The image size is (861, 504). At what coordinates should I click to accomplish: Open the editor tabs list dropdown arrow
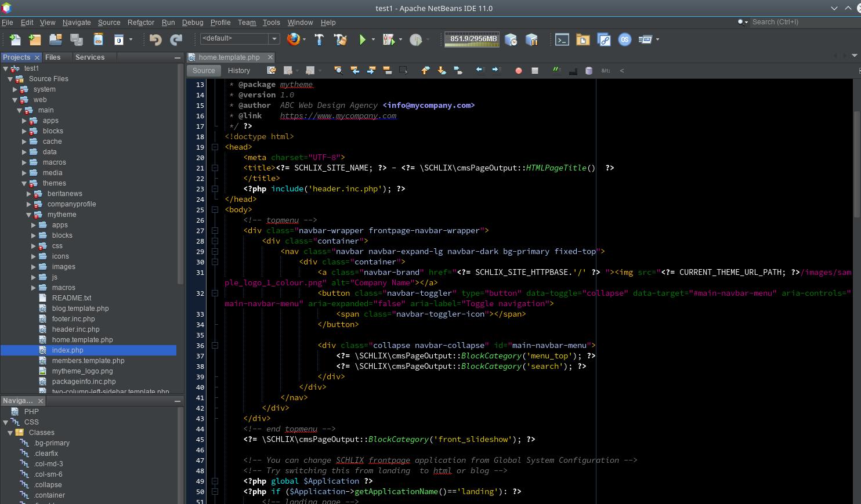(x=855, y=56)
